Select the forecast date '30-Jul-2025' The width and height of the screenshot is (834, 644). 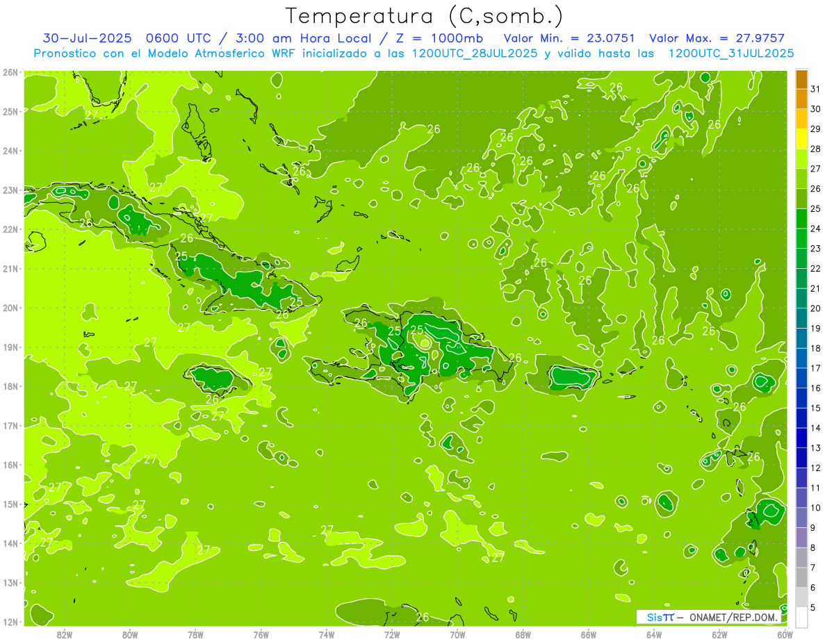[88, 38]
